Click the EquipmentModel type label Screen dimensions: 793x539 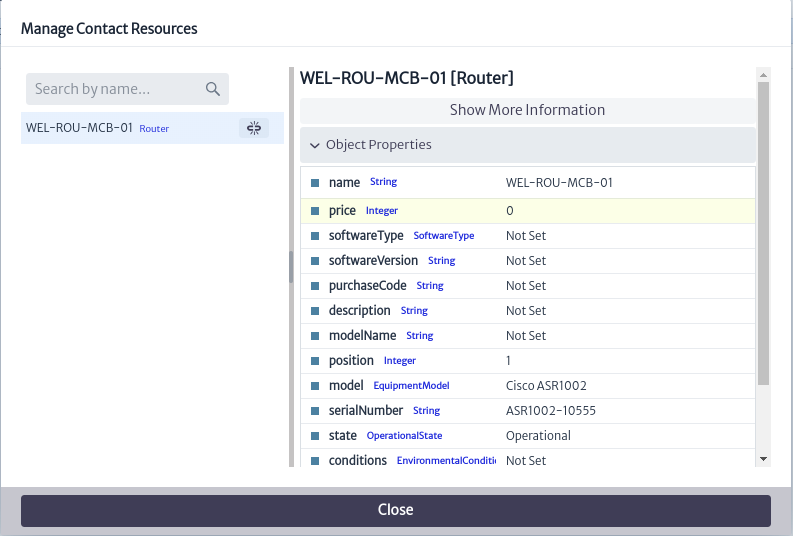point(411,386)
